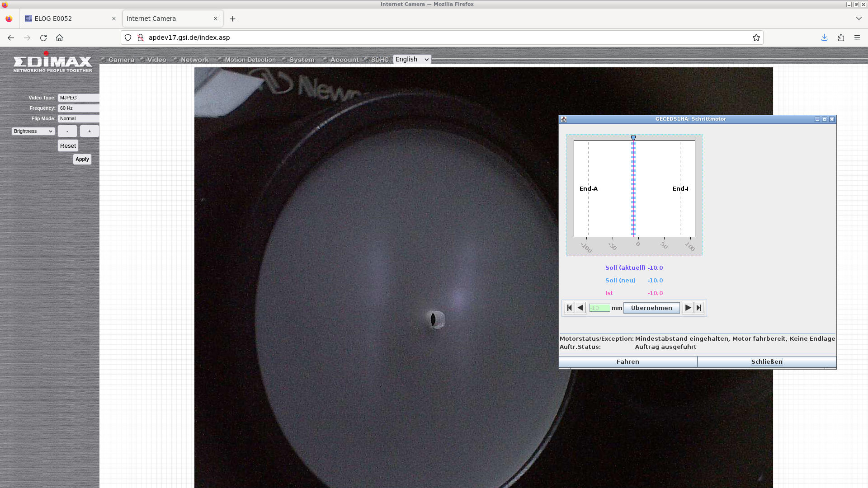Bookmark this page with the star icon

[x=756, y=38]
